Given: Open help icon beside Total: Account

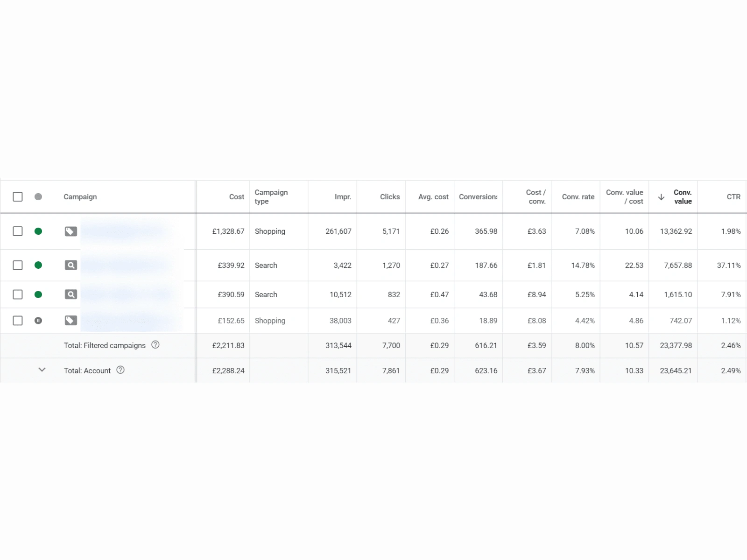Looking at the screenshot, I should (x=120, y=370).
